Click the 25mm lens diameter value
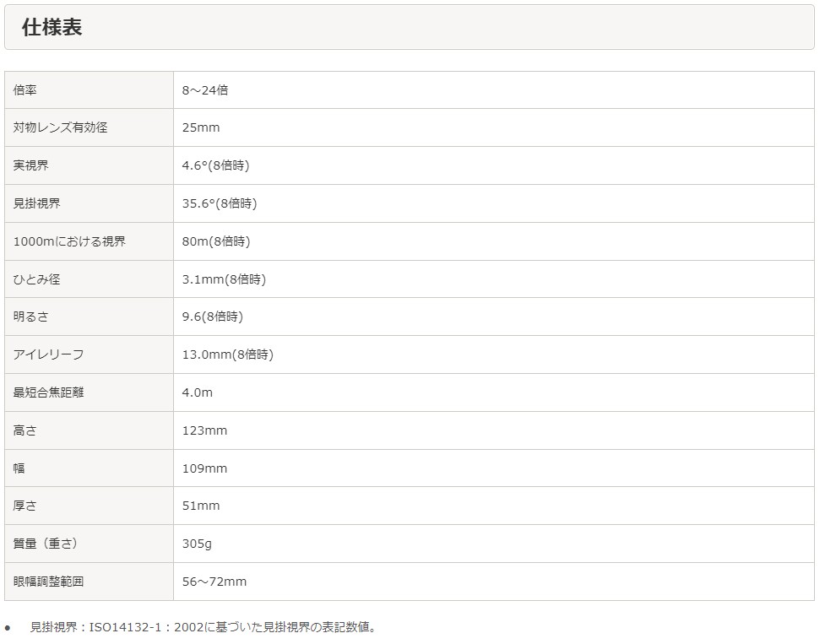 [201, 127]
